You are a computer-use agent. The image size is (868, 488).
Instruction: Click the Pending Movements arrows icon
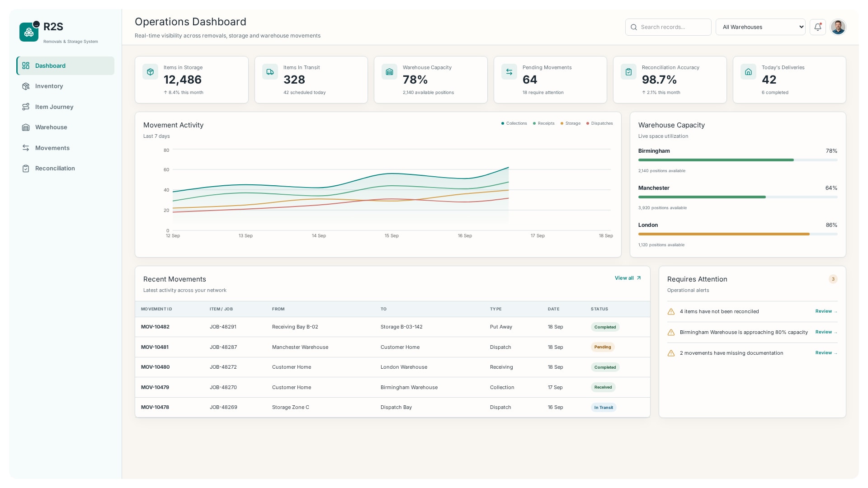point(509,72)
